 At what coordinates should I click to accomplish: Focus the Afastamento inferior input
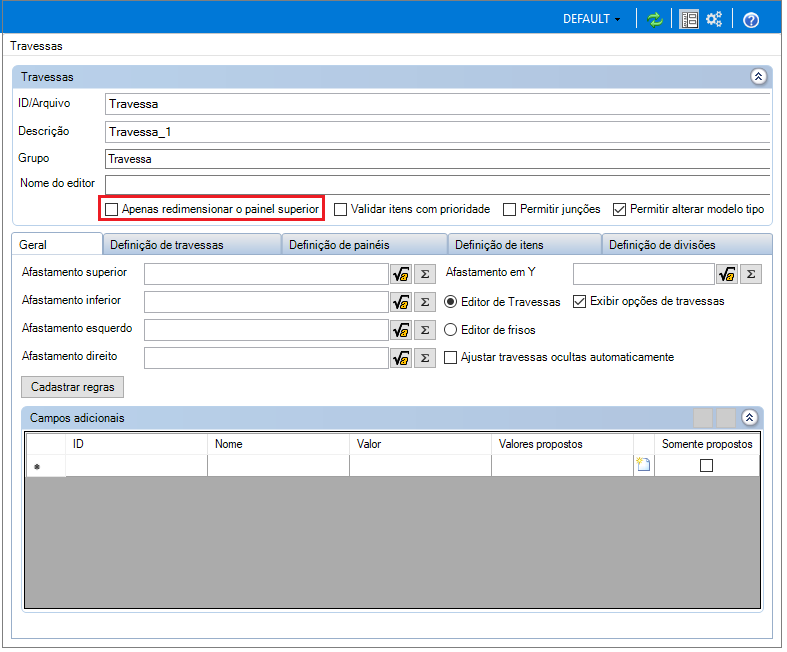pos(268,304)
